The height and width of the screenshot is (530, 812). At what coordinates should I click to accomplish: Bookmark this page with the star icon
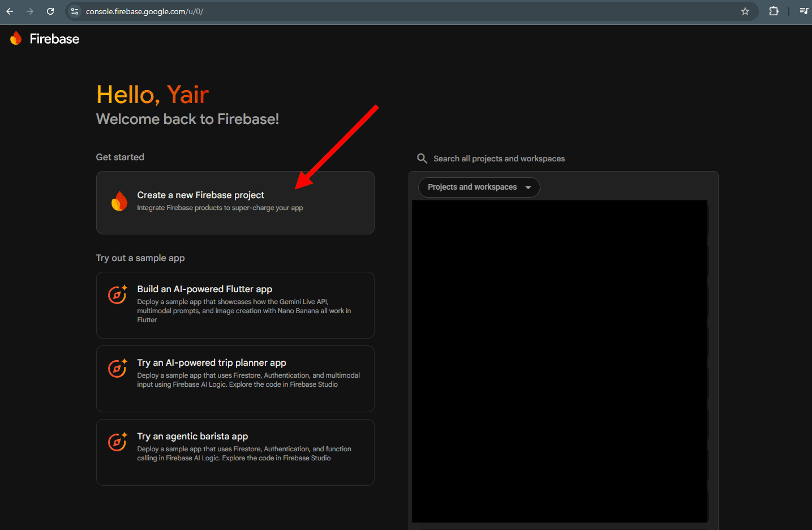(745, 11)
